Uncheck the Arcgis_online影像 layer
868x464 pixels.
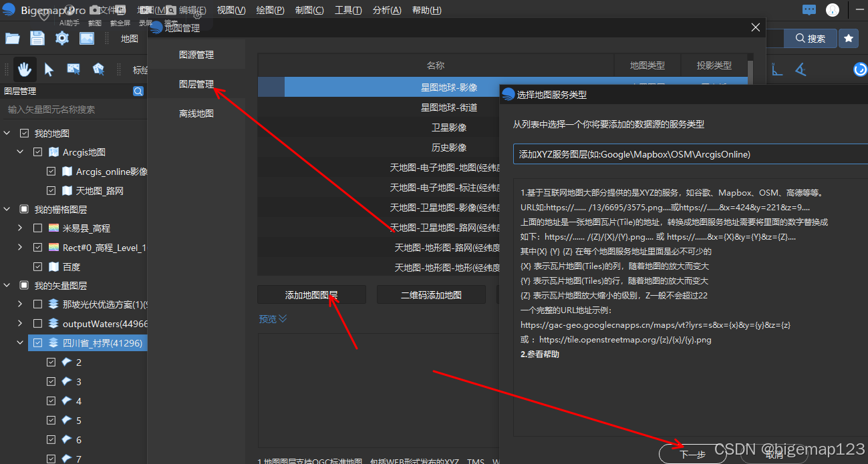coord(51,172)
